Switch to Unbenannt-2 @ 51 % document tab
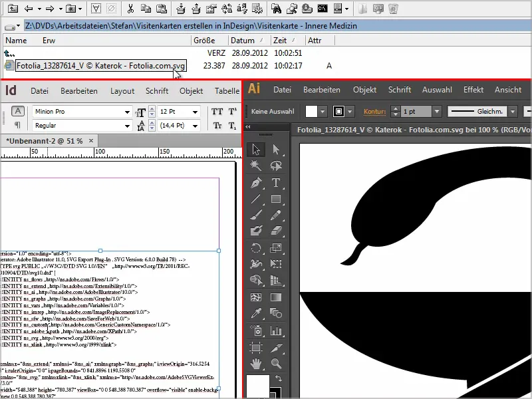 click(x=44, y=141)
